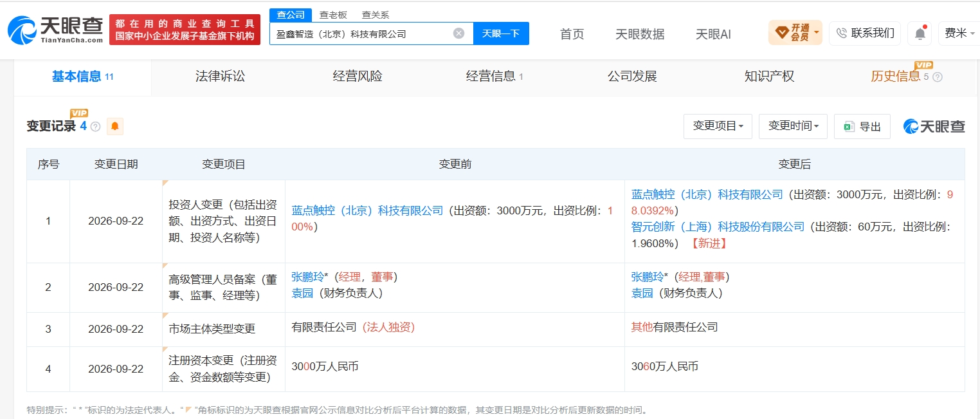This screenshot has height=419, width=980.
Task: Go to 首页 in the top navigation
Action: tap(572, 34)
